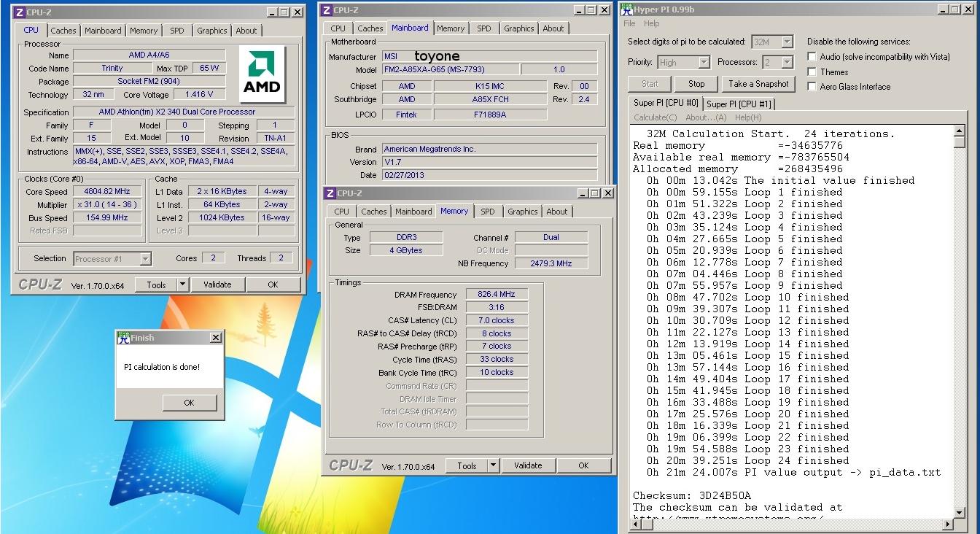Click the Multiplier x 31.0 value

click(x=107, y=205)
